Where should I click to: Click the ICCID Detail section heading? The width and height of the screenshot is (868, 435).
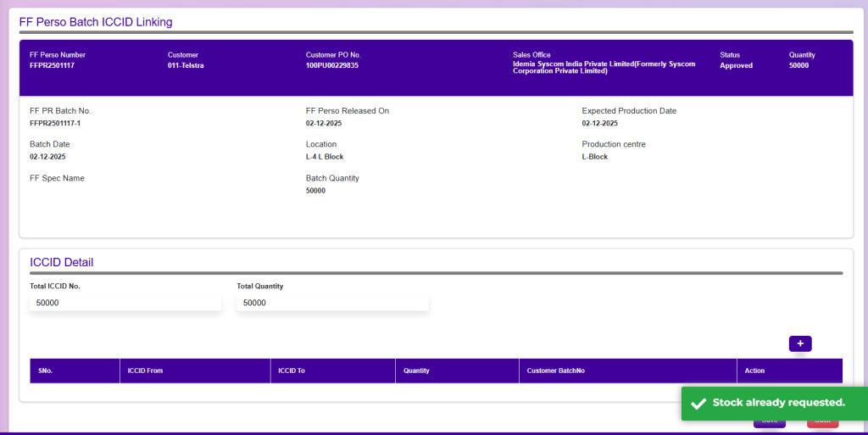[x=62, y=262]
